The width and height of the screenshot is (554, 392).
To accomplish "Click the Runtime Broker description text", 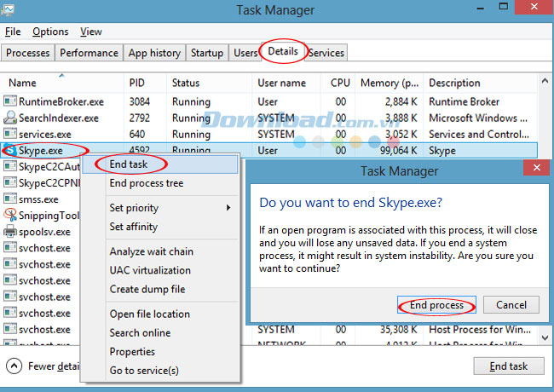I will [464, 101].
